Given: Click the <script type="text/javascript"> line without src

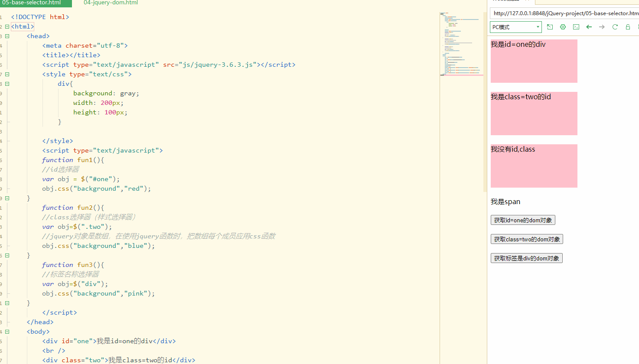Looking at the screenshot, I should coord(102,150).
